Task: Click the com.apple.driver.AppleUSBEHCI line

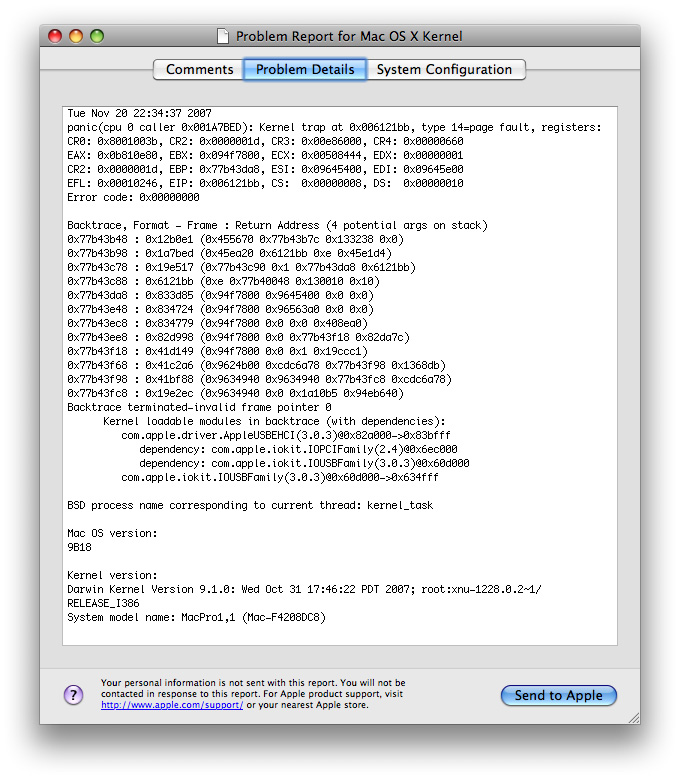Action: coord(286,435)
